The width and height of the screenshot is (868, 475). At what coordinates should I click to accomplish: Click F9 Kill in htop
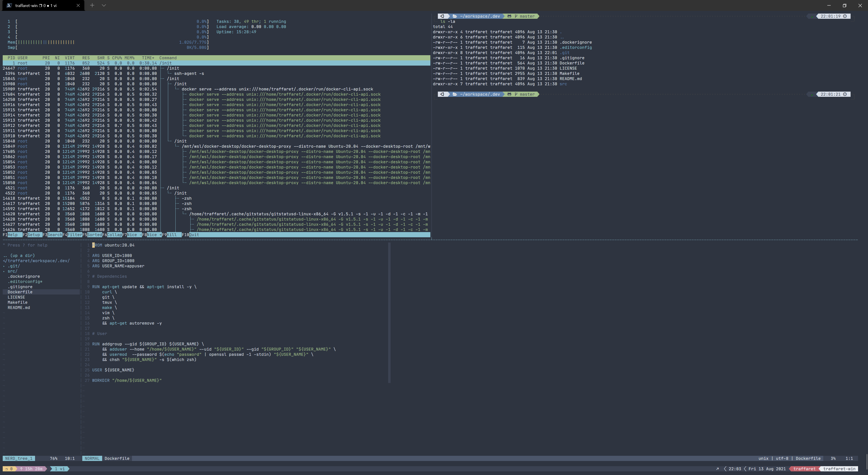coord(172,235)
